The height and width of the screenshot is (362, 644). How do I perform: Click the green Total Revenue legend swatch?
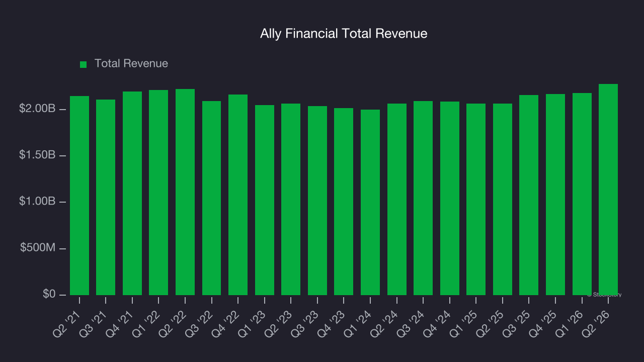pos(84,64)
